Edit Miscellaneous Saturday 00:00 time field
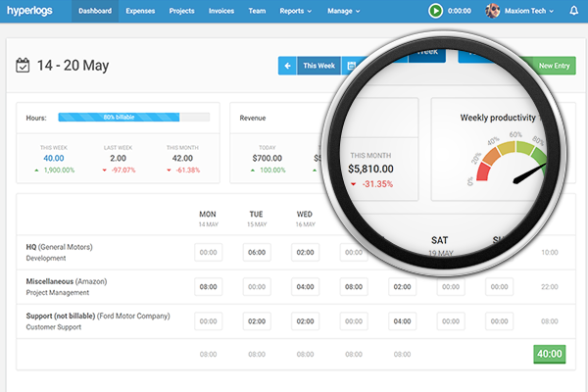Image resolution: width=588 pixels, height=392 pixels. tap(451, 286)
